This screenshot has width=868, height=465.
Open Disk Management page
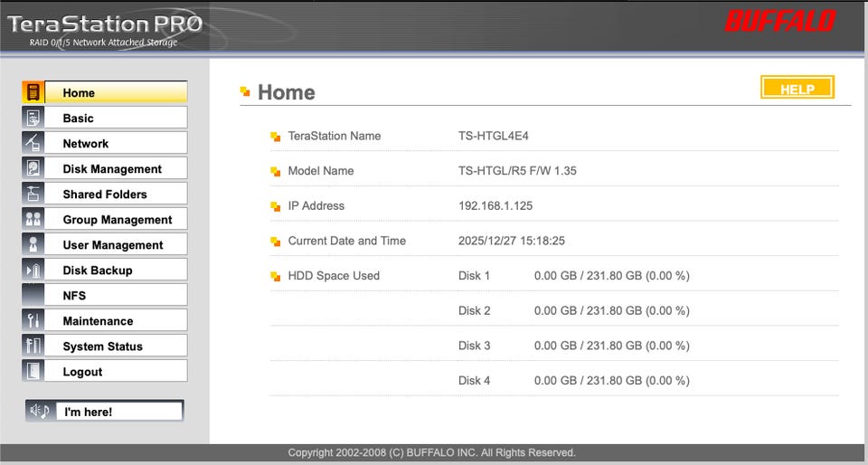(x=116, y=168)
